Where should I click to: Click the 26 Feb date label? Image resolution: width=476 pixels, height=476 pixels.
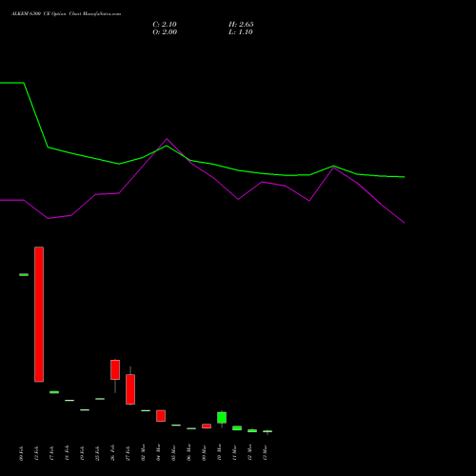(112, 453)
